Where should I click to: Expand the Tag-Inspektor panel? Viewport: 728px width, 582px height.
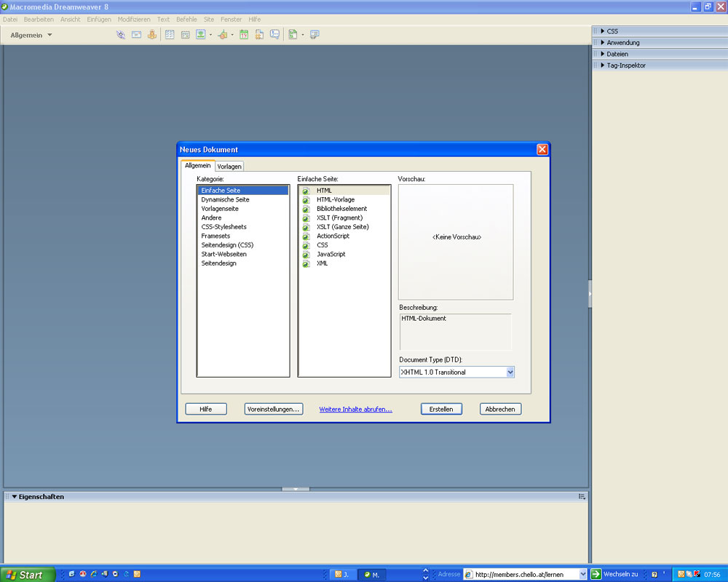(603, 65)
